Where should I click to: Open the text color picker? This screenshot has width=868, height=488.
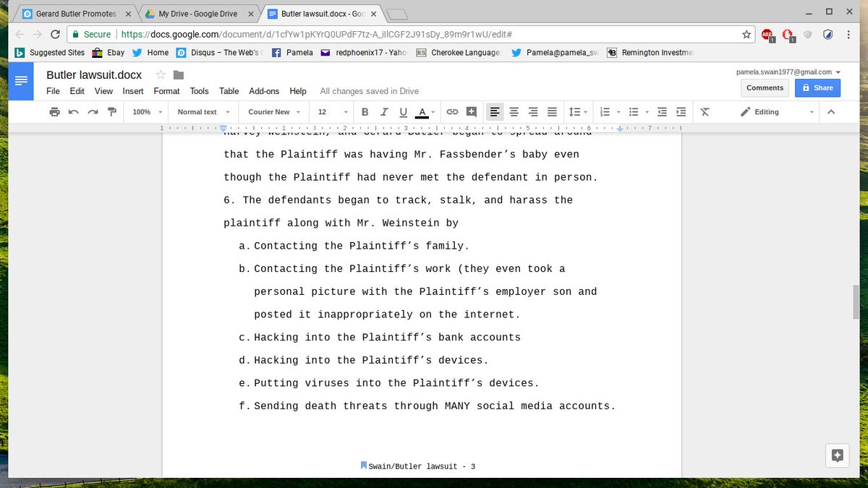coord(425,112)
